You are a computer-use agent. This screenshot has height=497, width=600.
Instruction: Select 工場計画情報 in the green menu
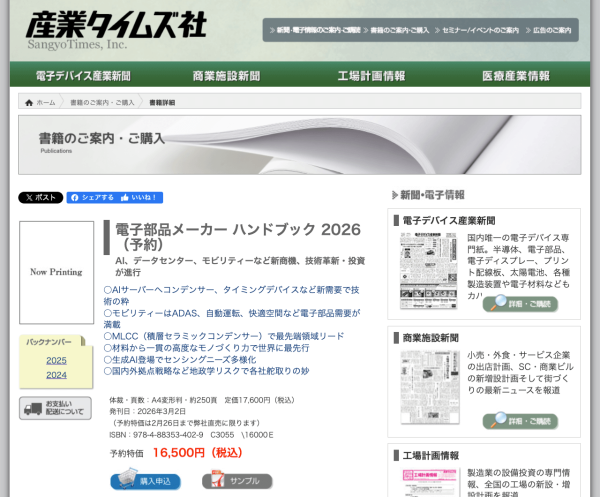click(x=371, y=76)
